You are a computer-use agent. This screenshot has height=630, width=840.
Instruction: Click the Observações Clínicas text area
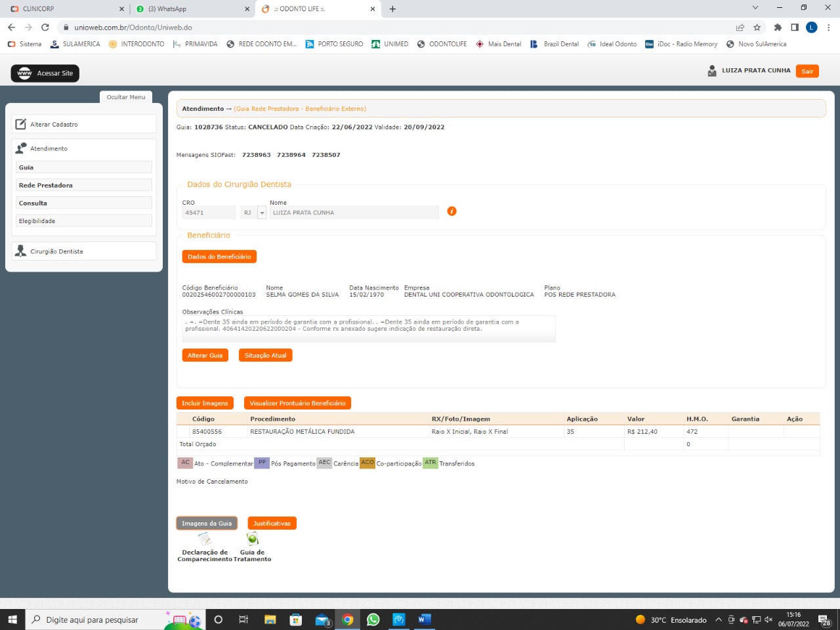pyautogui.click(x=369, y=328)
